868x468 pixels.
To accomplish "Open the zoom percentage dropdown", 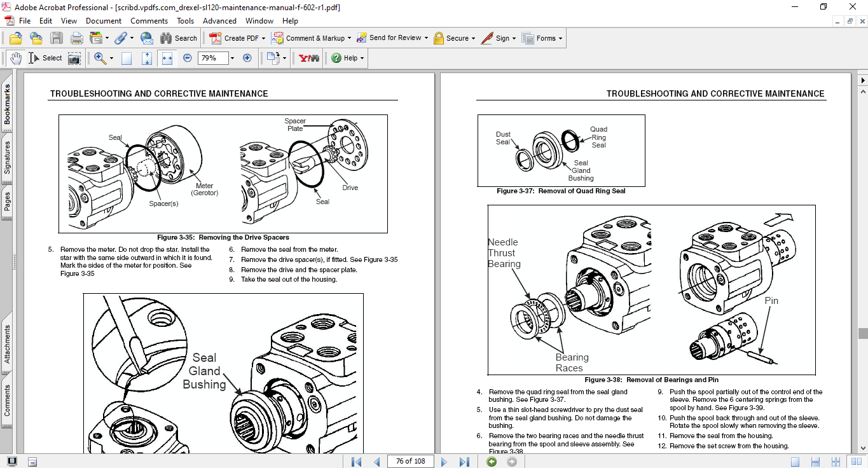I will pyautogui.click(x=232, y=58).
